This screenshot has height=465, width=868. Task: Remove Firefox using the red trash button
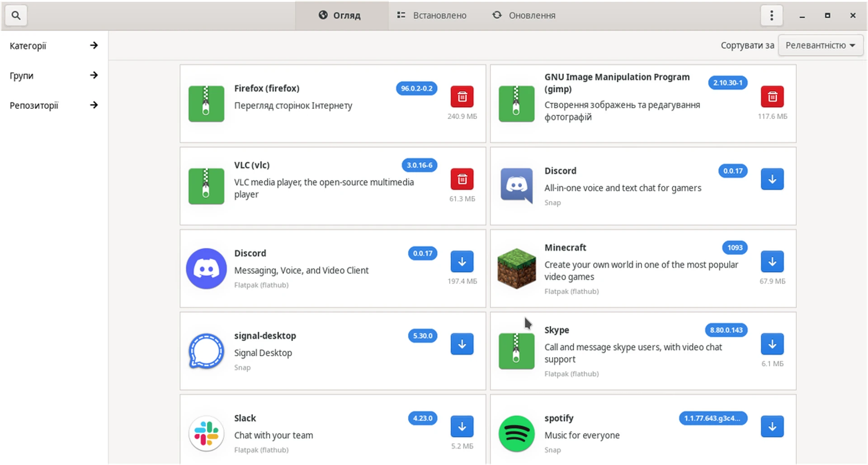coord(462,97)
